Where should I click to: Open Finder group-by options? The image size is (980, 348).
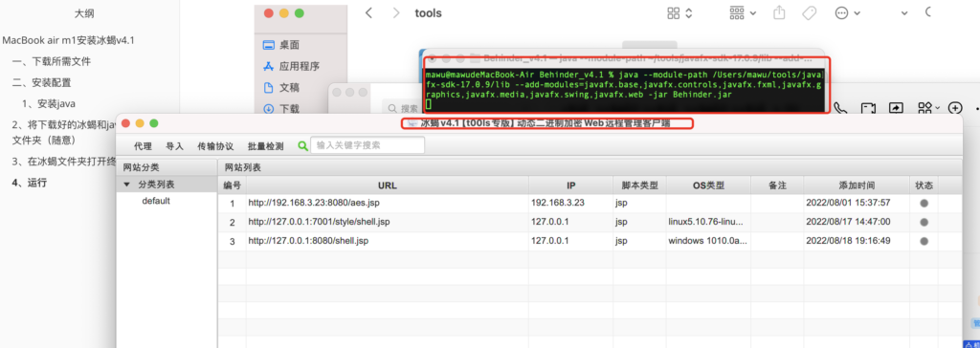tap(743, 13)
